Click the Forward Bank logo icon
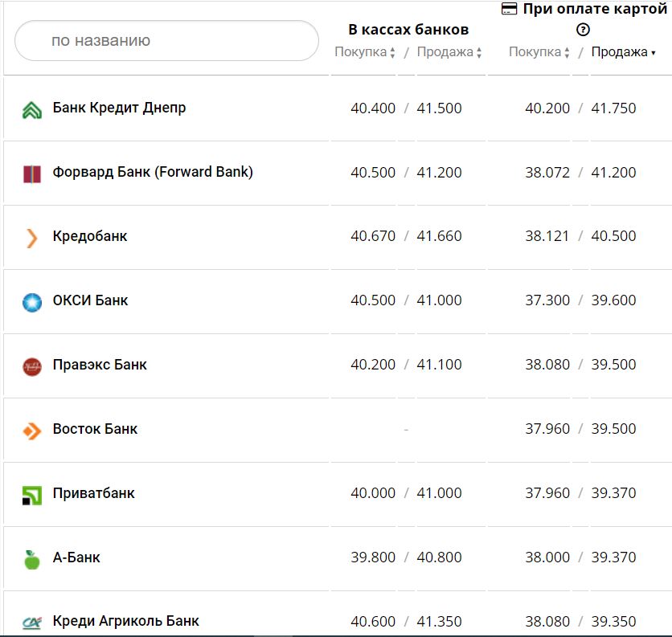672x637 pixels. [x=31, y=174]
